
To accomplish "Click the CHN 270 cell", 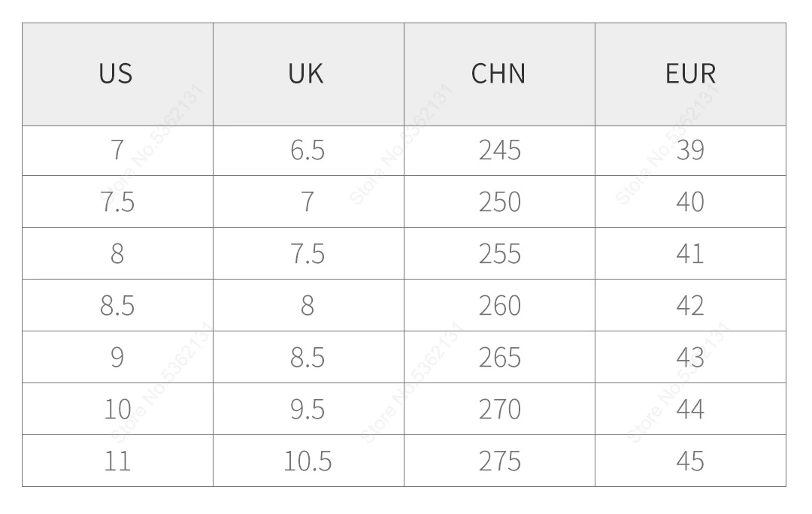I will pyautogui.click(x=499, y=409).
